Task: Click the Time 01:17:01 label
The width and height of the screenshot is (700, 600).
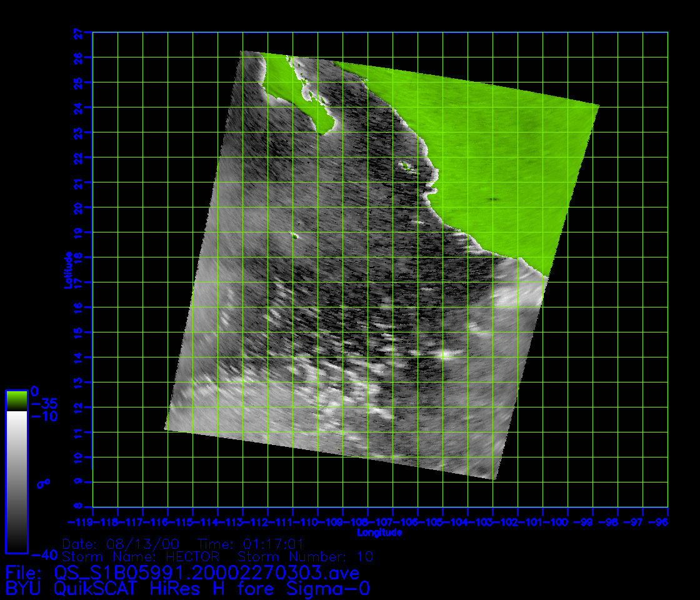Action: pos(250,543)
